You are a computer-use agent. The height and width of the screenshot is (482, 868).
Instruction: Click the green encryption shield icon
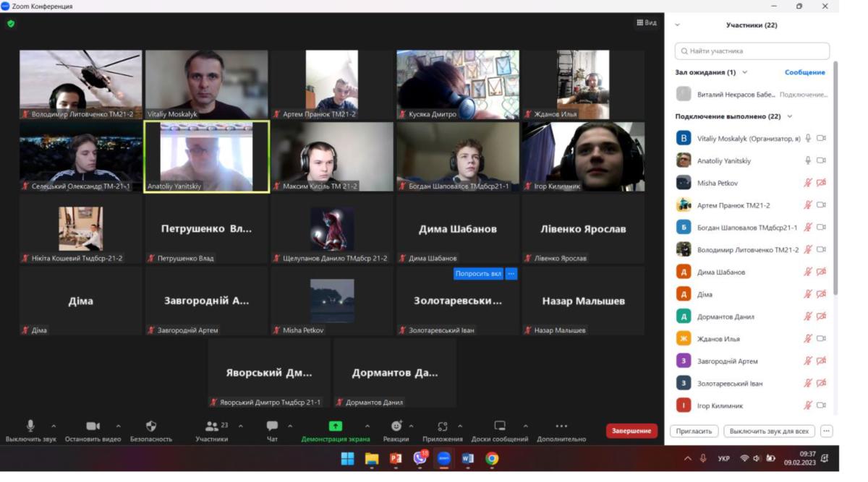(x=11, y=24)
